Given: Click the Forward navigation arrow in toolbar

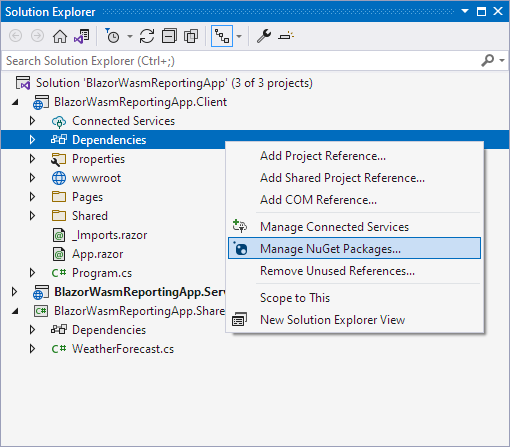Looking at the screenshot, I should coord(37,36).
